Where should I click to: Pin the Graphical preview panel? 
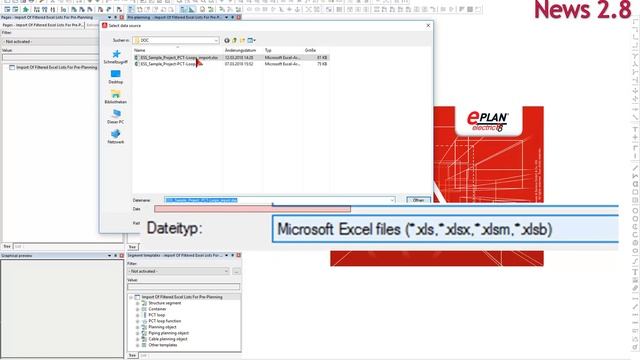click(116, 256)
